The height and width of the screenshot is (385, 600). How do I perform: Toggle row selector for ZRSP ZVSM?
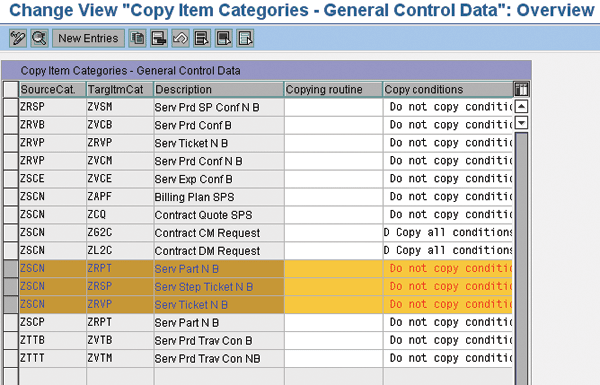coord(11,107)
